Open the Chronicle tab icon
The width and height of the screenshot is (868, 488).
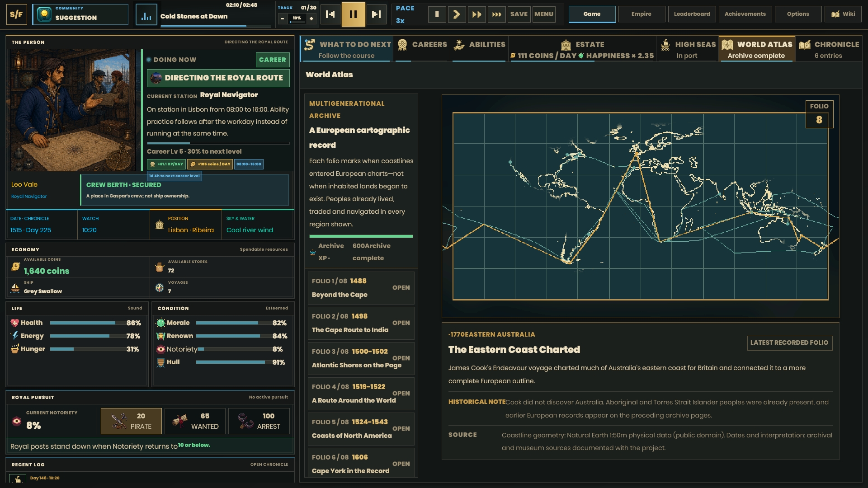[x=805, y=45]
